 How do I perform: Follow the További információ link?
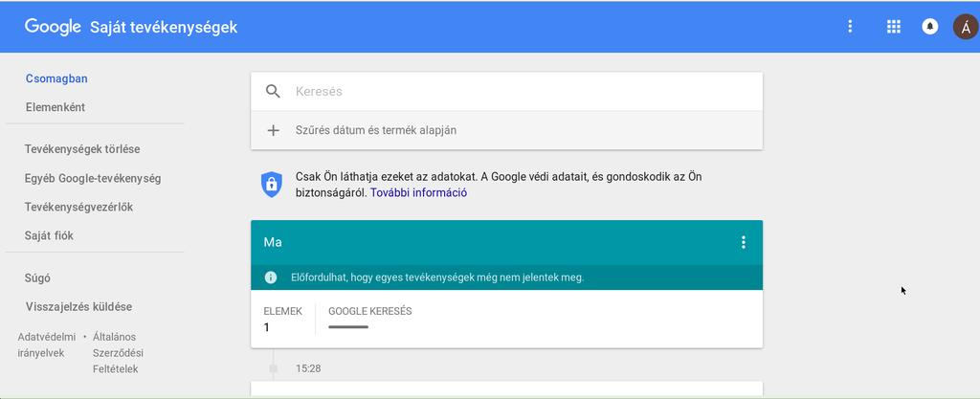pyautogui.click(x=419, y=193)
